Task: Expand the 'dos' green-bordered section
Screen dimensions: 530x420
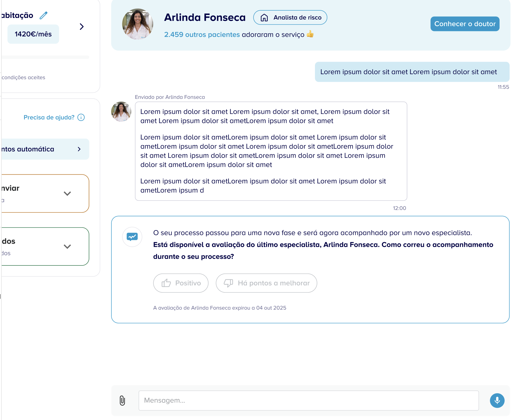Action: coord(67,246)
